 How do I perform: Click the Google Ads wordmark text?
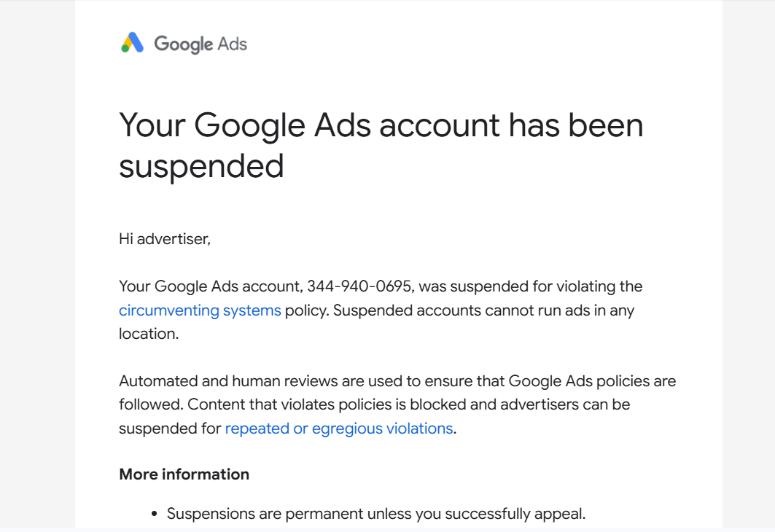click(x=200, y=44)
